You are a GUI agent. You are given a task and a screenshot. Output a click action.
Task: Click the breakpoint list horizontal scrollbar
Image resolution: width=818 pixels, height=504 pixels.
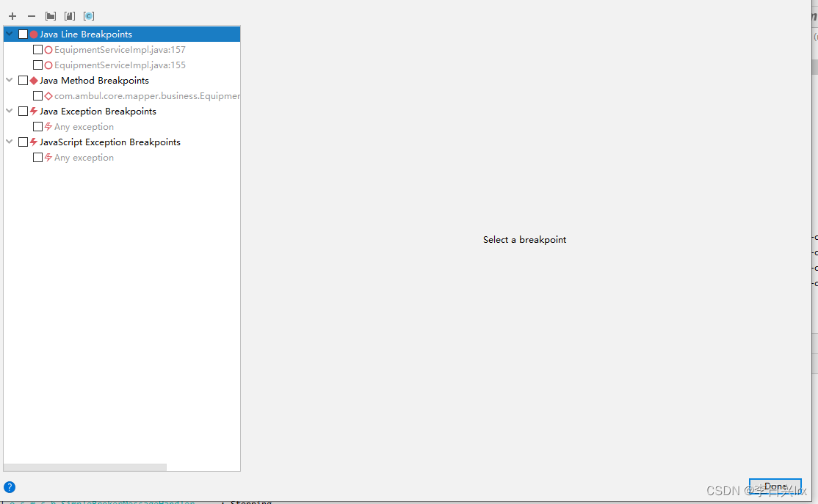point(85,467)
